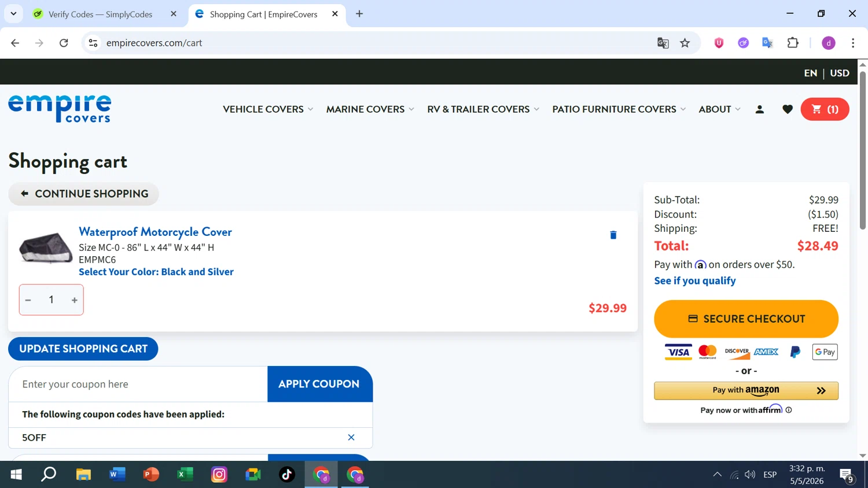868x488 pixels.
Task: Switch language via EN selector
Action: [x=810, y=73]
